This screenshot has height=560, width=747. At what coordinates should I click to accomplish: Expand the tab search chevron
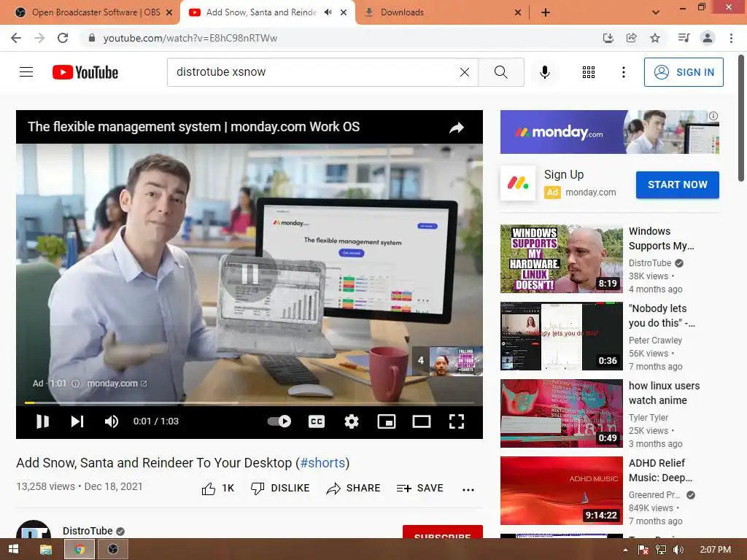pyautogui.click(x=656, y=12)
